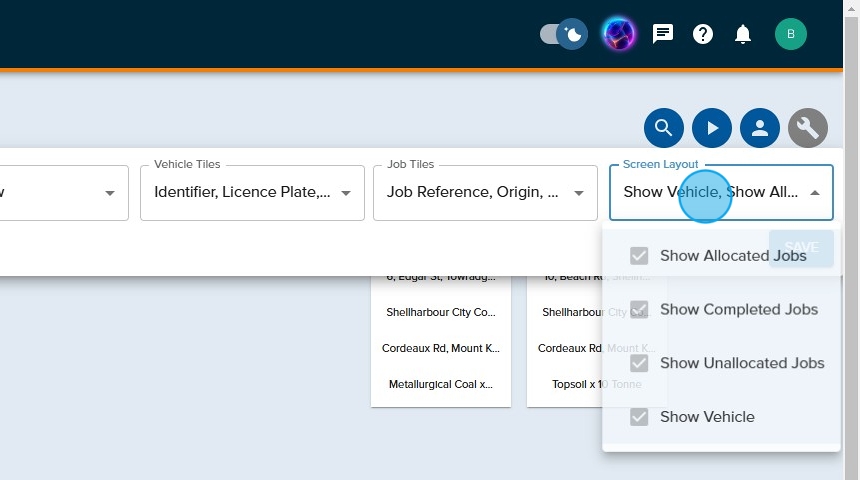Click the round person button

coord(760,128)
